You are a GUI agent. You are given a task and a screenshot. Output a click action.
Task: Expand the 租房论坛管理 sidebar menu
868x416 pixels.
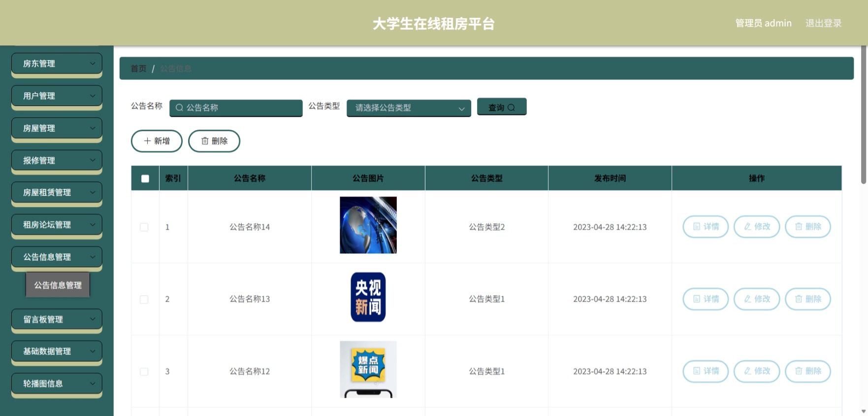pos(57,225)
